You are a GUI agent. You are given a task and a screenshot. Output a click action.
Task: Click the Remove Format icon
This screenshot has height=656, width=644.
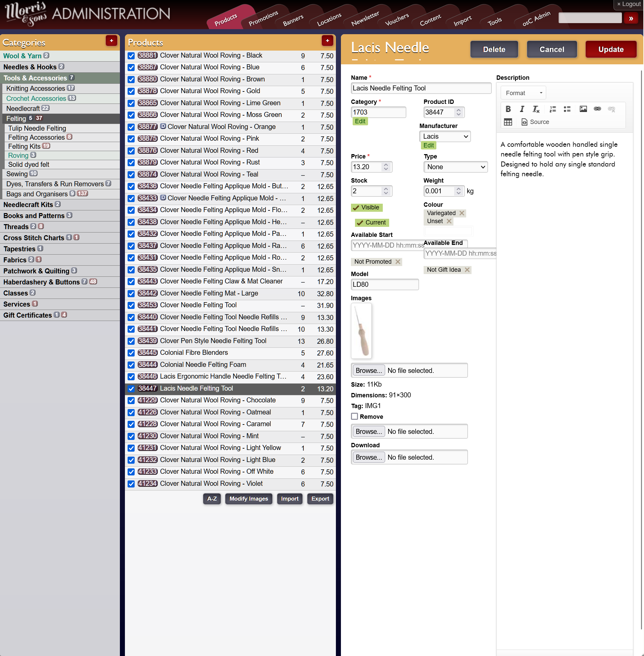[536, 109]
